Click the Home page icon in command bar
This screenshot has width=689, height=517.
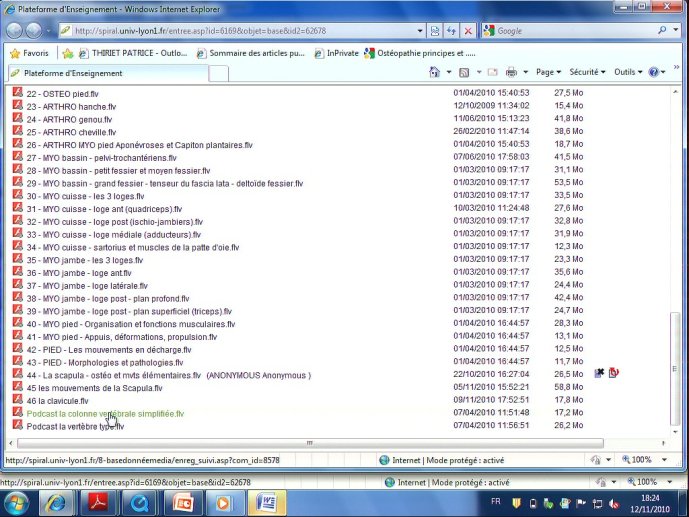click(x=434, y=72)
